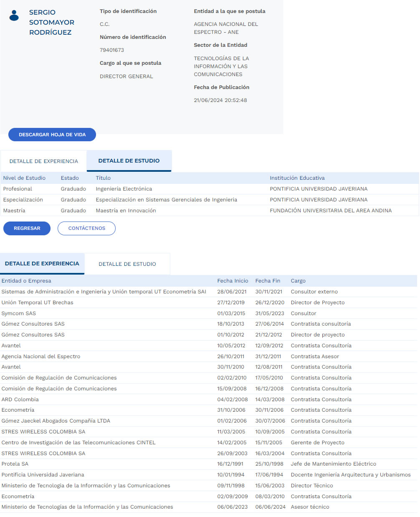Click AGENCIA NACIONAL DEL ESPECTRO - ANE text
Image resolution: width=420 pixels, height=517 pixels.
tap(226, 28)
